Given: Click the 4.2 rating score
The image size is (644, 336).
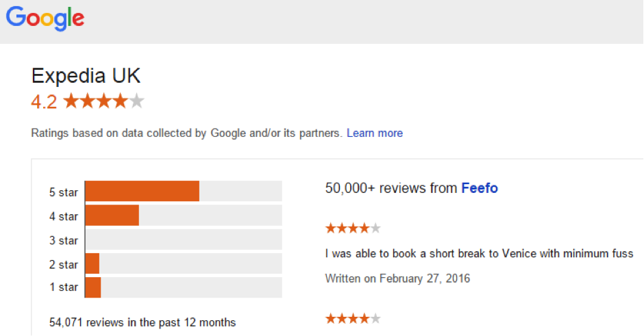Looking at the screenshot, I should click(x=44, y=102).
